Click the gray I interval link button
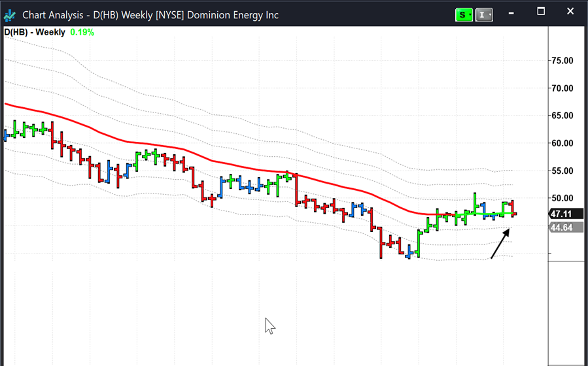Screen dimensions: 588x366 coord(481,14)
